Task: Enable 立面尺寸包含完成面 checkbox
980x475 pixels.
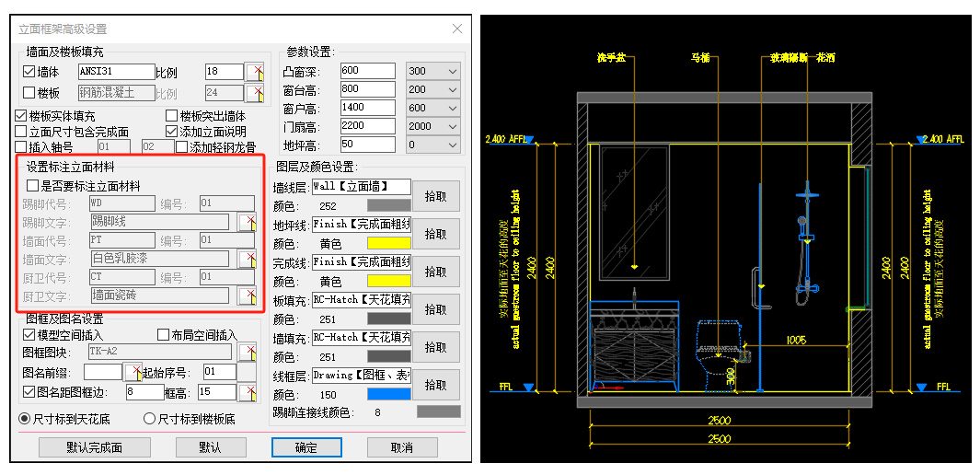Action: (20, 132)
